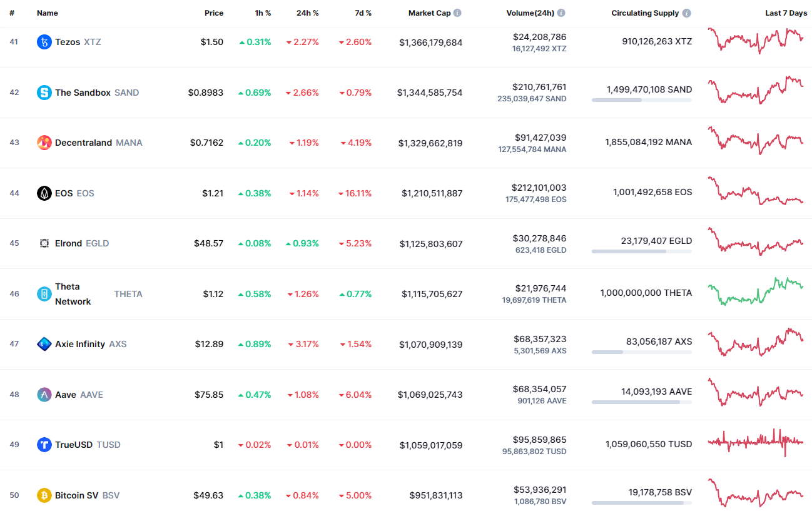This screenshot has height=516, width=812.
Task: Sort by the Name column header
Action: click(x=48, y=13)
